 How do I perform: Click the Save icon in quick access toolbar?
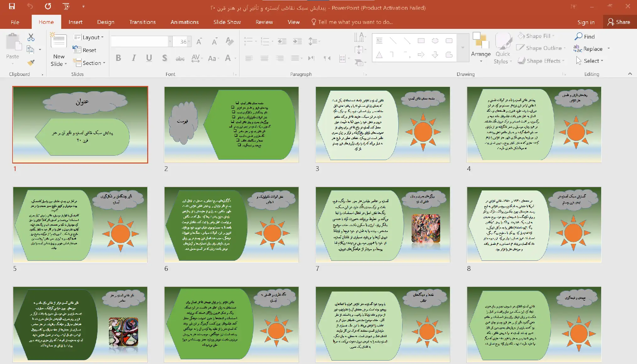pyautogui.click(x=12, y=6)
